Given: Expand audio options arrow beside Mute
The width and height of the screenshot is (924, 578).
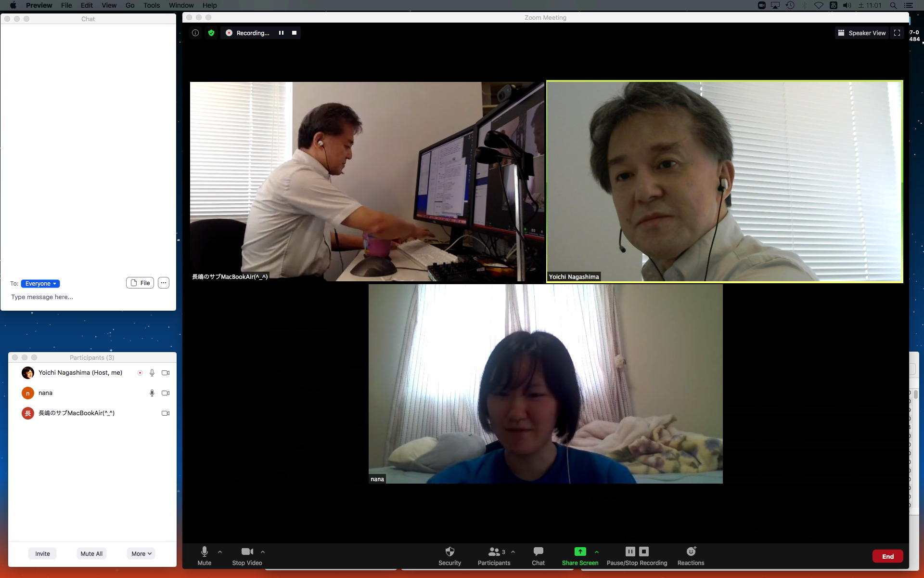Looking at the screenshot, I should tap(220, 552).
